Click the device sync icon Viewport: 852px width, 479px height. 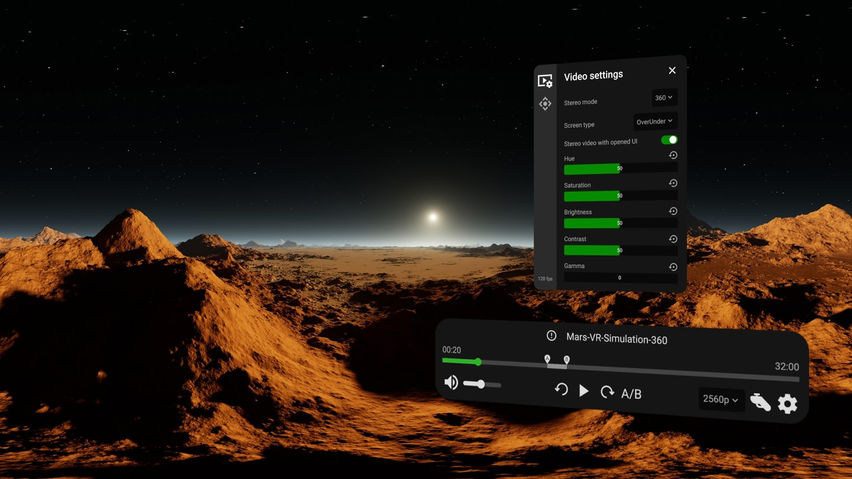tap(760, 402)
